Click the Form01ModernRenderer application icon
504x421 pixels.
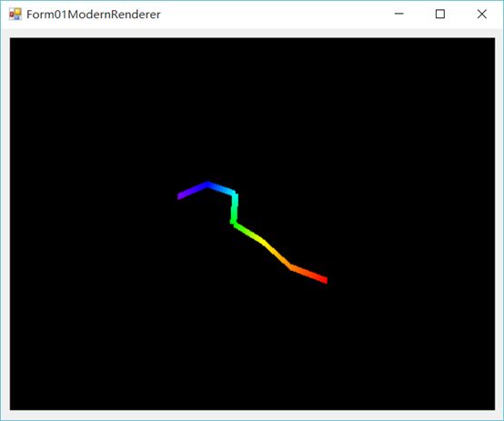click(15, 15)
